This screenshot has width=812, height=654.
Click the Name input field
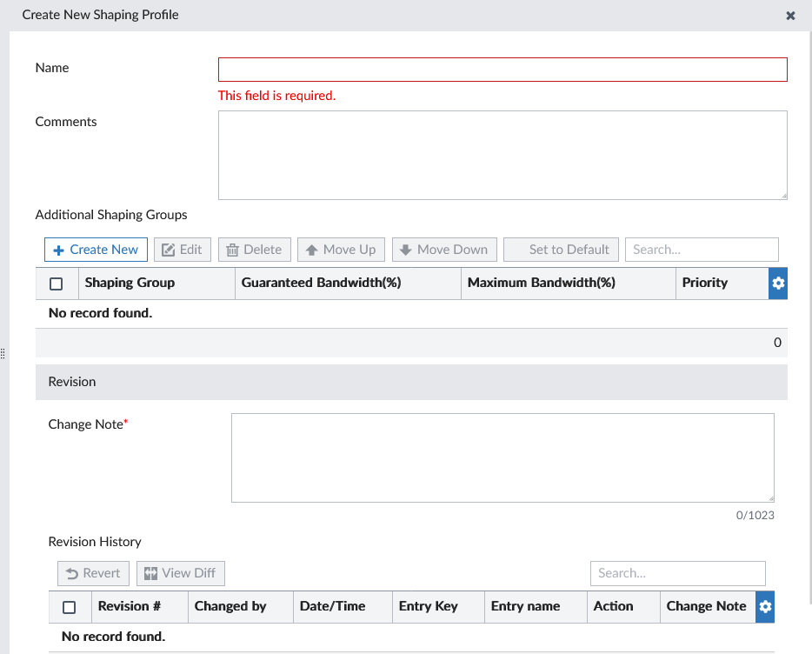tap(503, 70)
